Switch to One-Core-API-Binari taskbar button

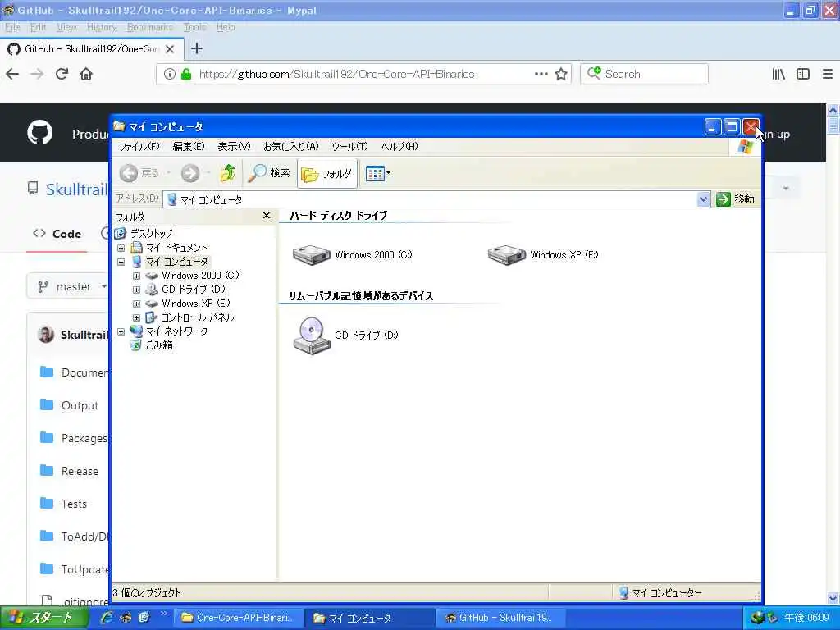click(x=237, y=618)
